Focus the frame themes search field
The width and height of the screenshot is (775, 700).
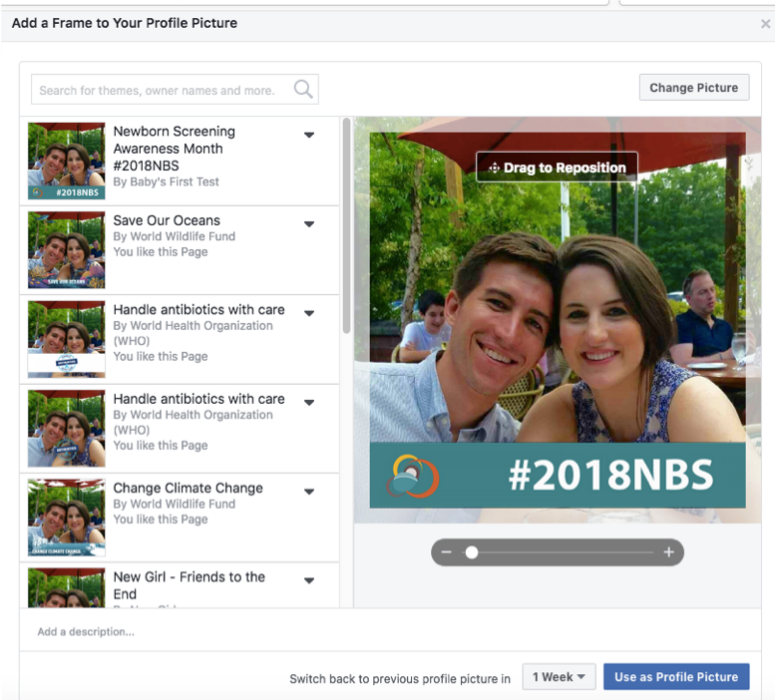pyautogui.click(x=175, y=90)
